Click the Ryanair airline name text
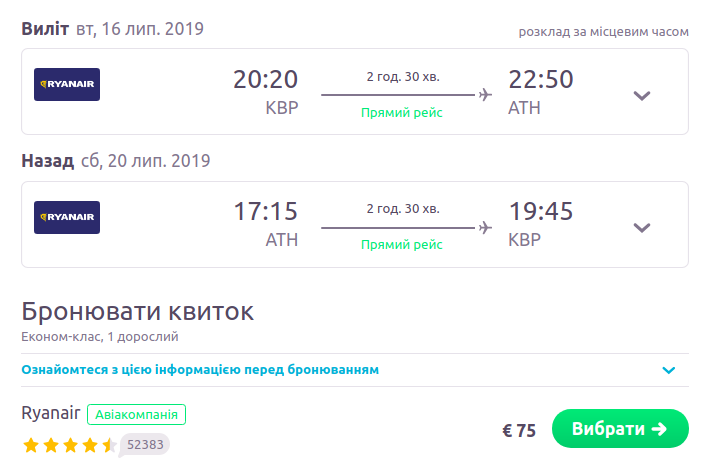This screenshot has width=716, height=465. [50, 413]
